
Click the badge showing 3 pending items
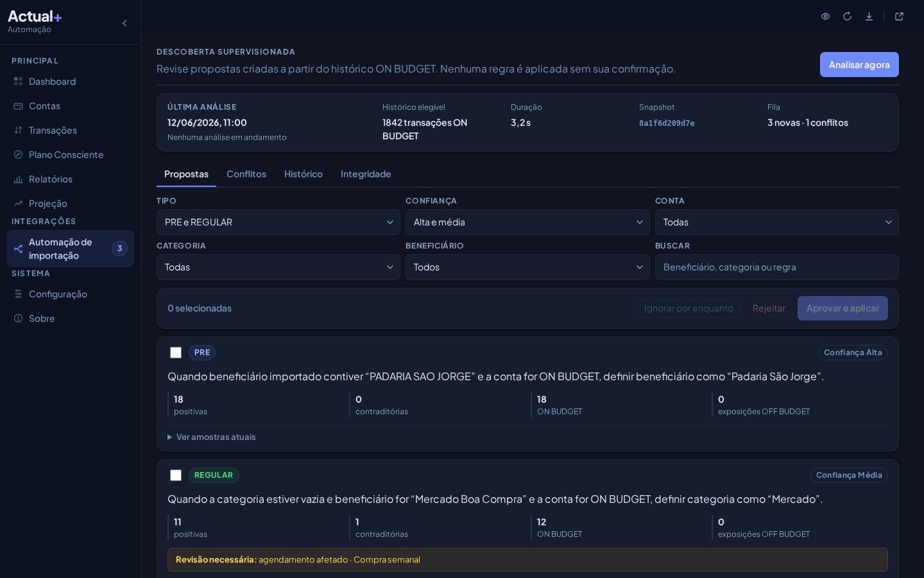119,249
